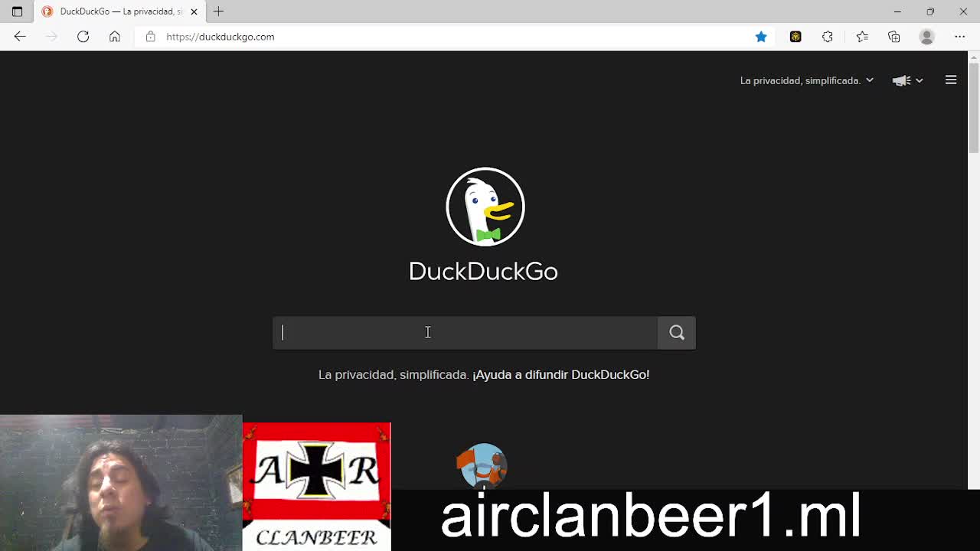Minimize the browser window
The height and width of the screenshot is (551, 980).
point(897,11)
